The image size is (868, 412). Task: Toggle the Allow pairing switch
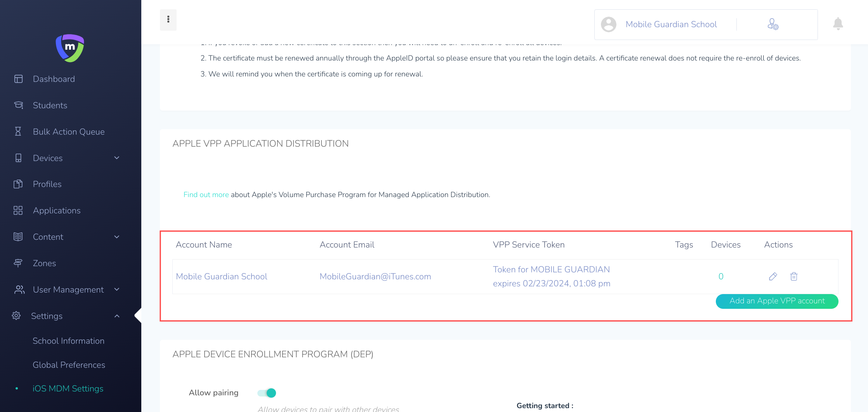click(267, 393)
